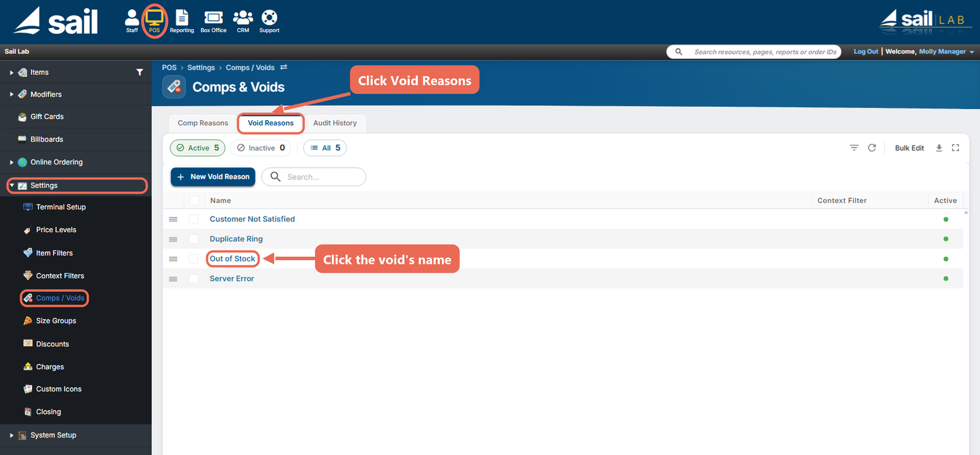The height and width of the screenshot is (455, 980).
Task: Open Billboards in sidebar
Action: [46, 139]
